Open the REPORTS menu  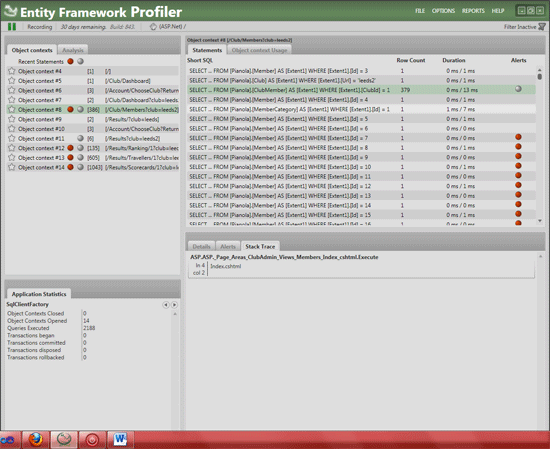point(473,11)
